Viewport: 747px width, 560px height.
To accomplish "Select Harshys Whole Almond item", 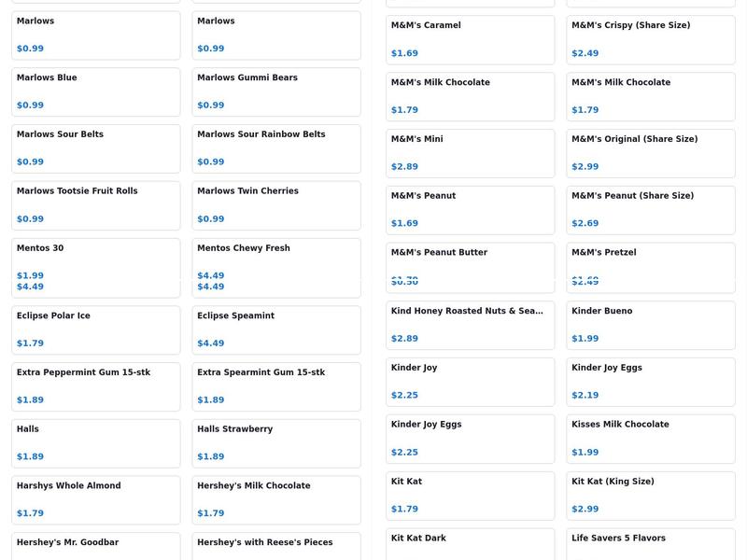I will tap(95, 499).
